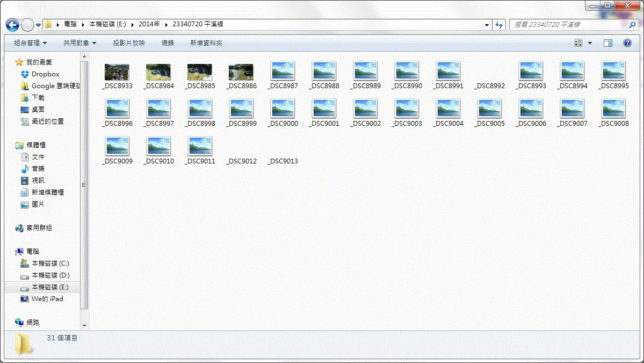This screenshot has width=644, height=363.
Task: Open the recent locations dropdown arrow
Action: click(38, 25)
